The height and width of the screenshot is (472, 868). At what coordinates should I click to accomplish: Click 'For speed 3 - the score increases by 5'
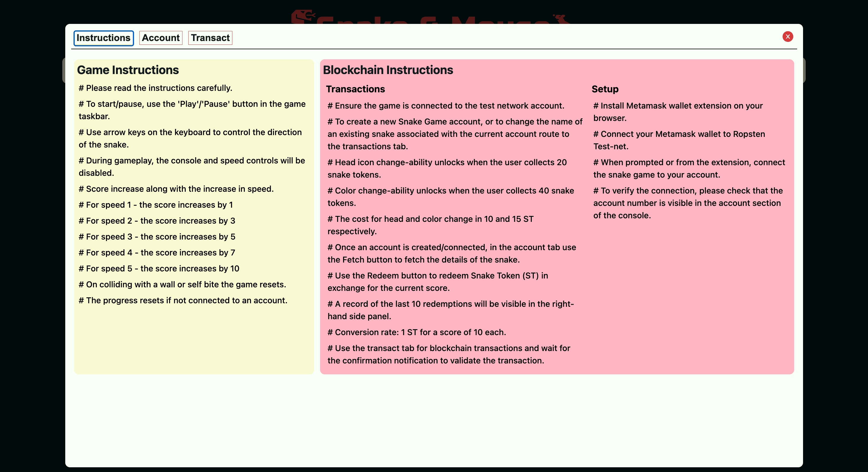(157, 237)
